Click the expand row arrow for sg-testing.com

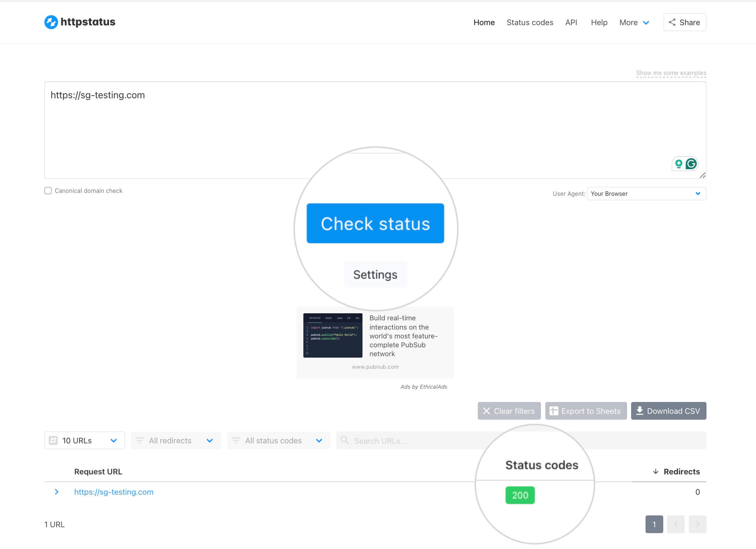click(x=57, y=492)
